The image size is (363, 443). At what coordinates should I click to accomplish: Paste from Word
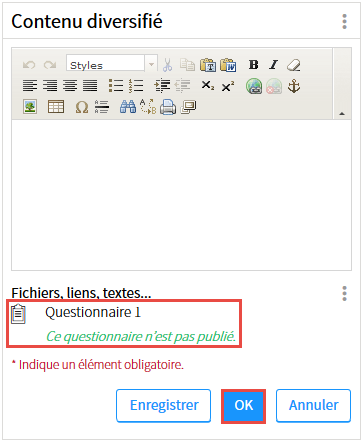[228, 65]
